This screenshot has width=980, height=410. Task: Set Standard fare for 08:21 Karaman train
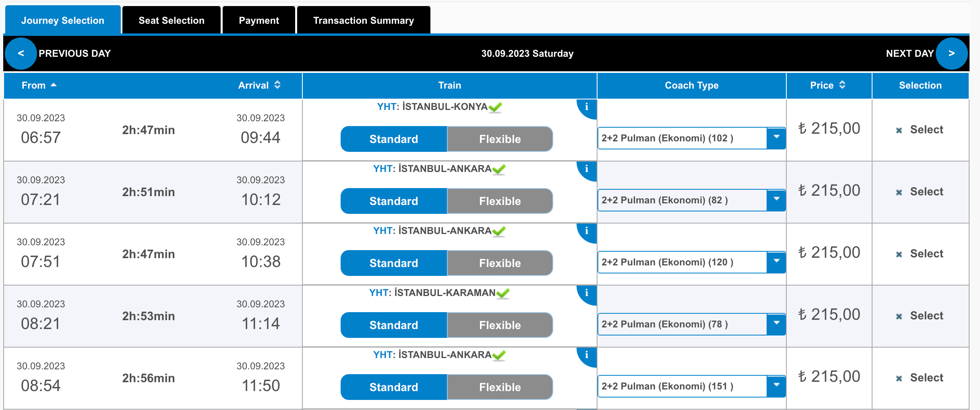pos(394,325)
